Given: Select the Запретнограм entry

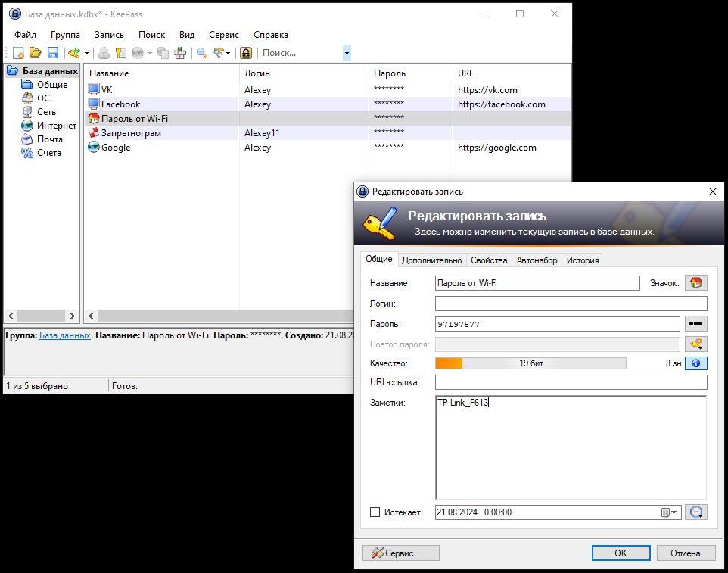Looking at the screenshot, I should tap(328, 132).
